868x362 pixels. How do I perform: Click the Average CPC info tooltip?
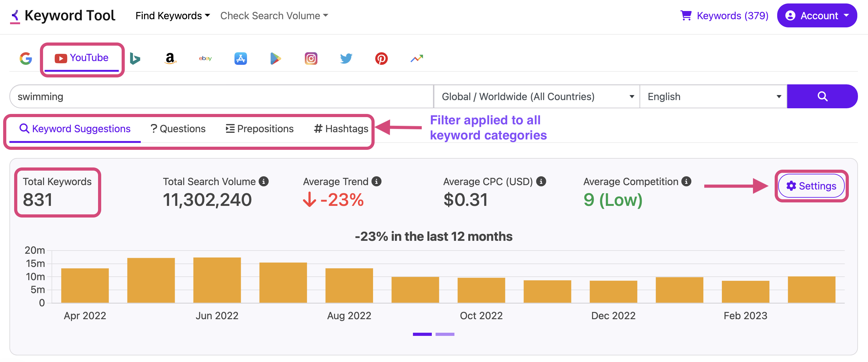click(541, 181)
